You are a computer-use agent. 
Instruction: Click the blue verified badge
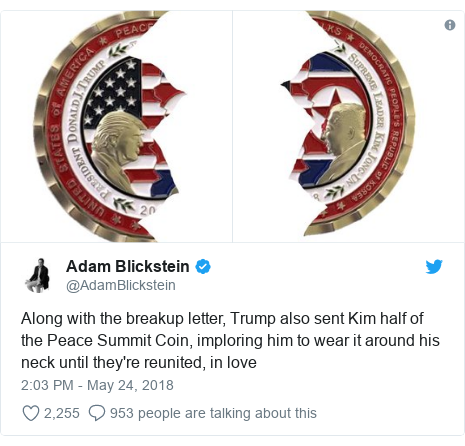pos(203,267)
